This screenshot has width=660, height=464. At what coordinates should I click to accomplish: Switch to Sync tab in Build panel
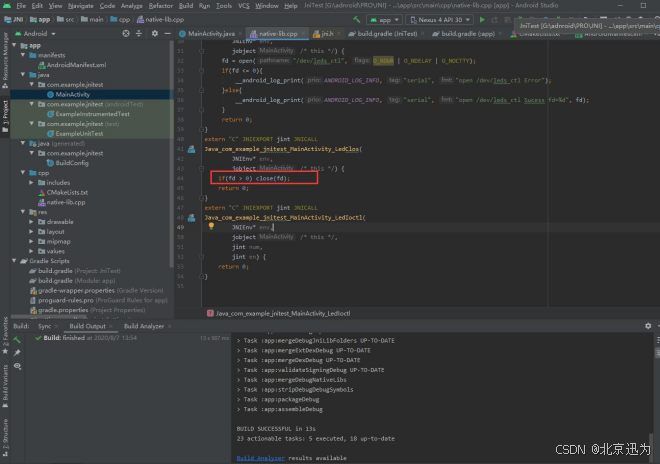[x=44, y=326]
